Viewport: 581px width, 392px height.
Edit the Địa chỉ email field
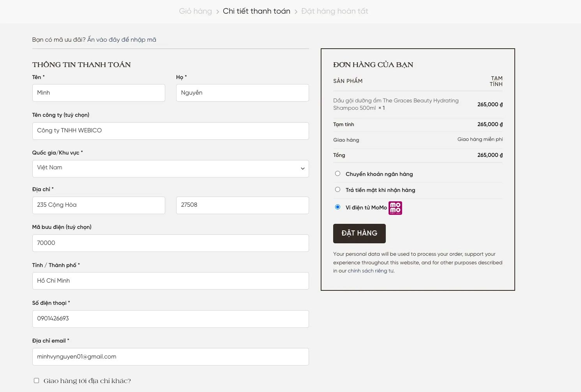click(170, 357)
